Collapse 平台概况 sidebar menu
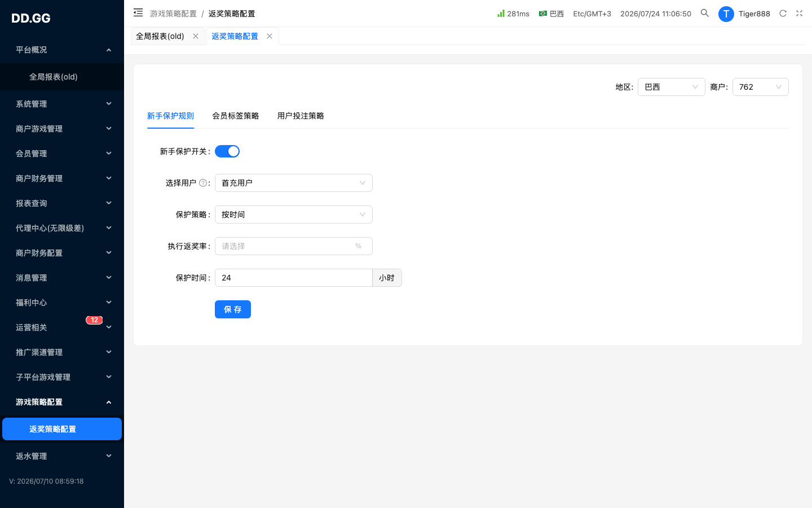 (62, 50)
